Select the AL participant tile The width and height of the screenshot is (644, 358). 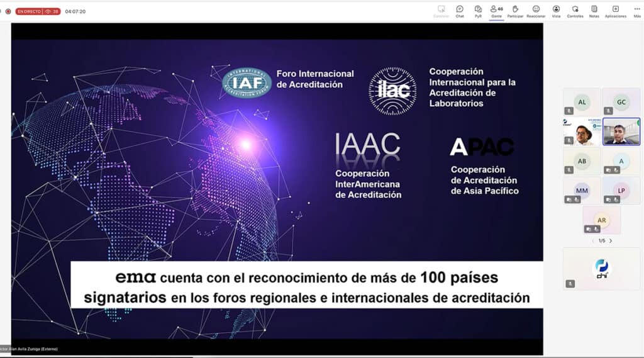click(582, 101)
